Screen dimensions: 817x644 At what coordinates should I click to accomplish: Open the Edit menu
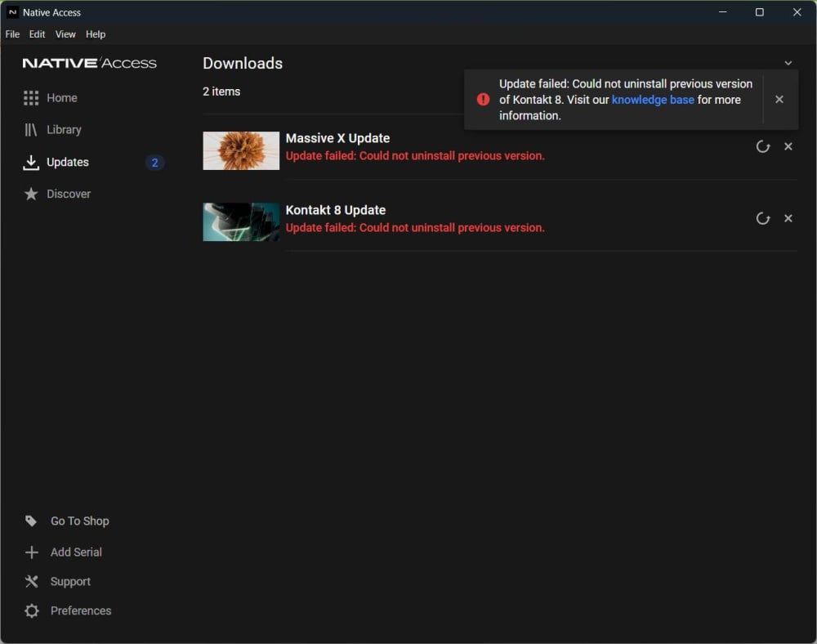click(37, 34)
